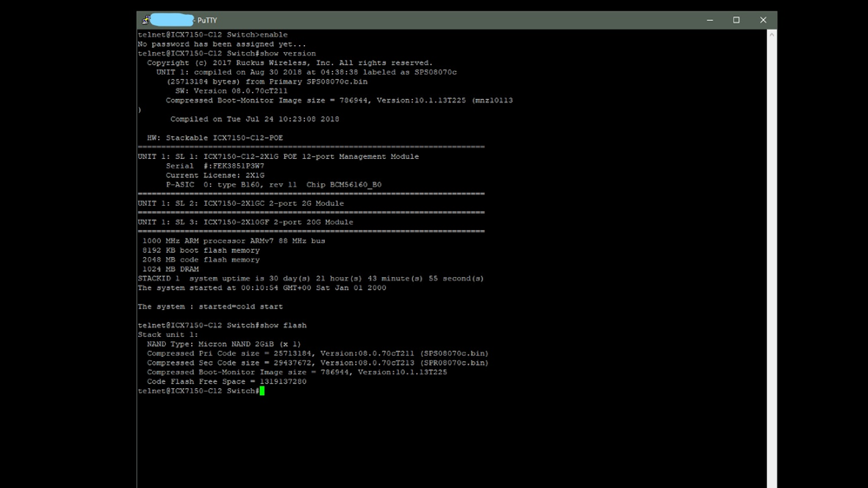
Task: Click the vertical scrollbar track in terminal
Action: pyautogui.click(x=772, y=260)
